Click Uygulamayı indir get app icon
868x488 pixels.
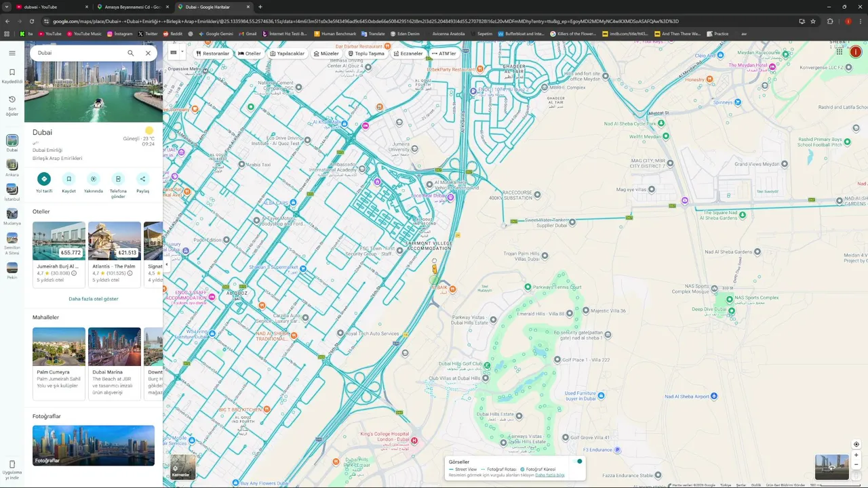point(12,470)
